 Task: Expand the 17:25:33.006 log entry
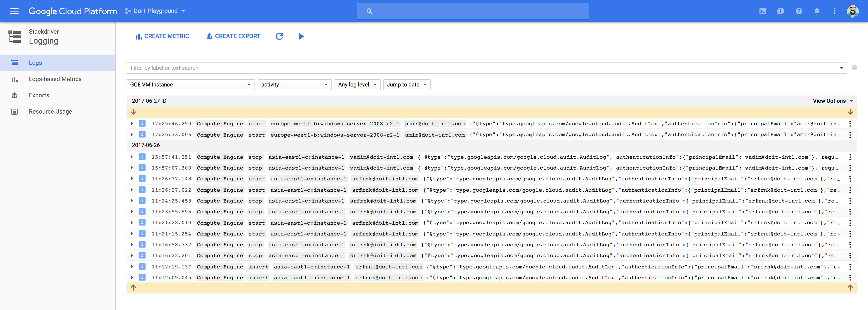(x=132, y=135)
